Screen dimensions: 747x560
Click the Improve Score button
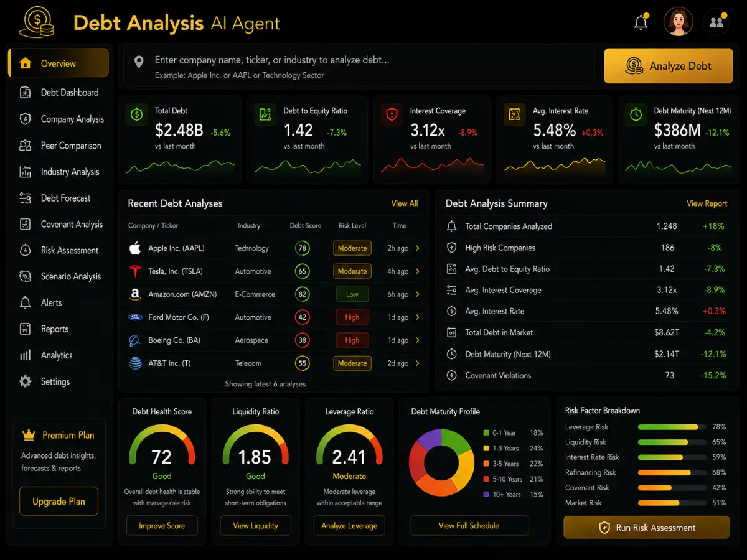point(162,526)
